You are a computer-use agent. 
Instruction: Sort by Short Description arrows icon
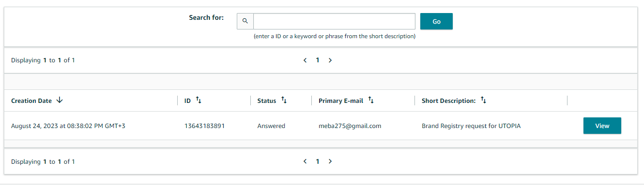(483, 100)
